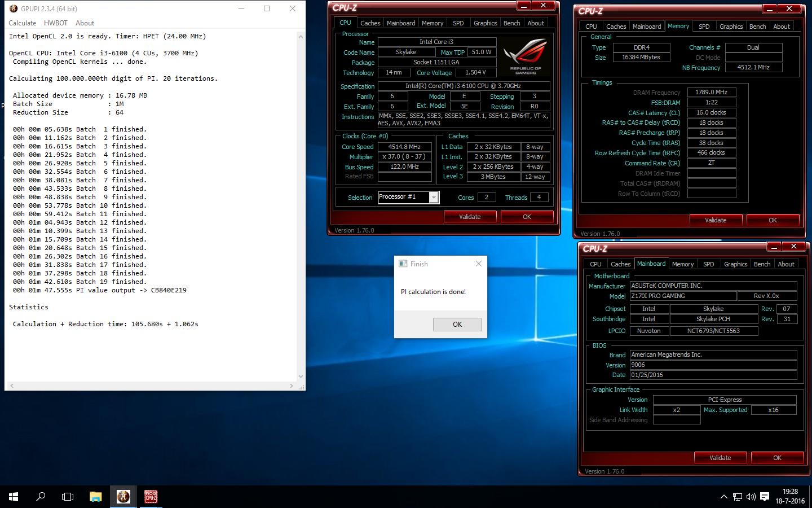Open Action Center notifications icon
Image resolution: width=812 pixels, height=508 pixels.
tap(765, 497)
